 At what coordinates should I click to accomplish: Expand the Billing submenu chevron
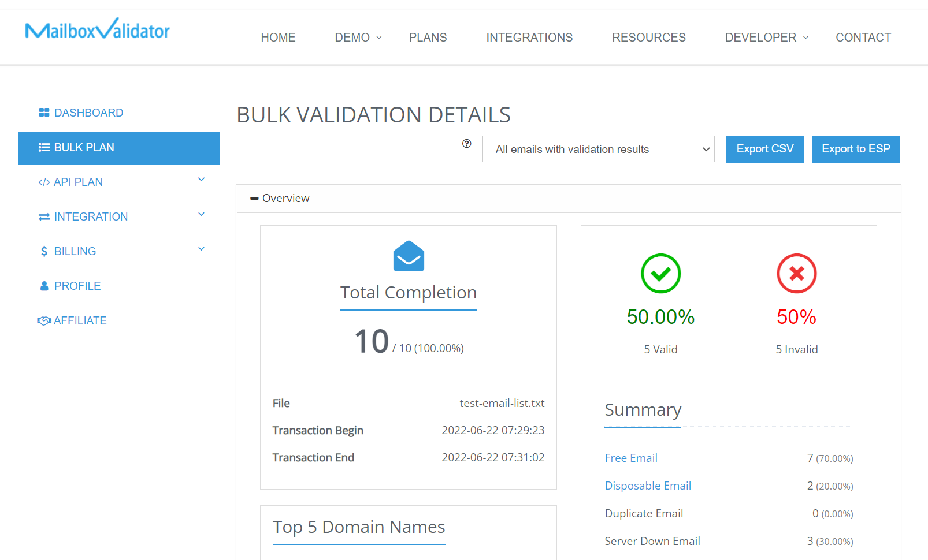coord(202,249)
